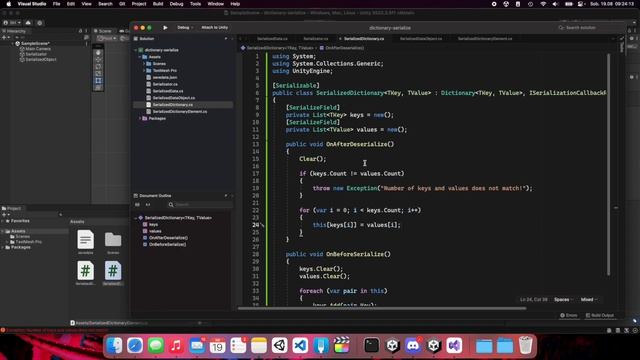Screen dimensions: 640x360
Task: Select SerializedDictionaryElement.cs in Solution tree
Action: 180,111
